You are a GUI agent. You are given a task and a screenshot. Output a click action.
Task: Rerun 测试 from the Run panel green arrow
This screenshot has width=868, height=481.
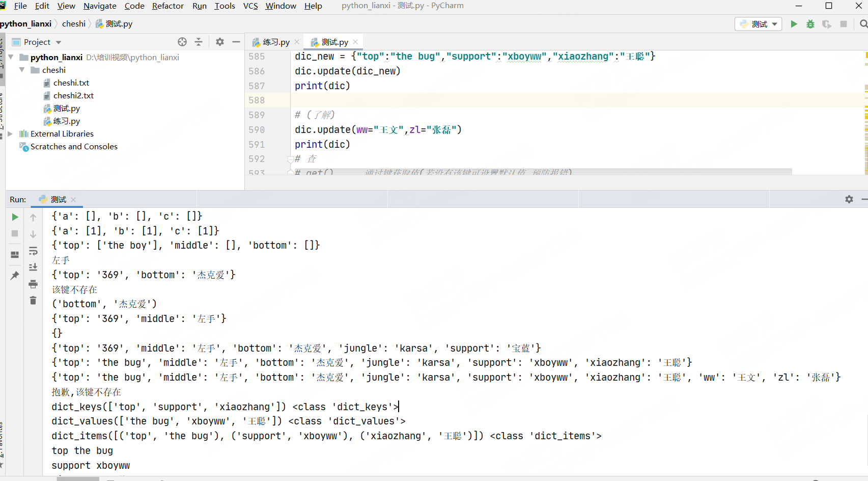coord(14,217)
